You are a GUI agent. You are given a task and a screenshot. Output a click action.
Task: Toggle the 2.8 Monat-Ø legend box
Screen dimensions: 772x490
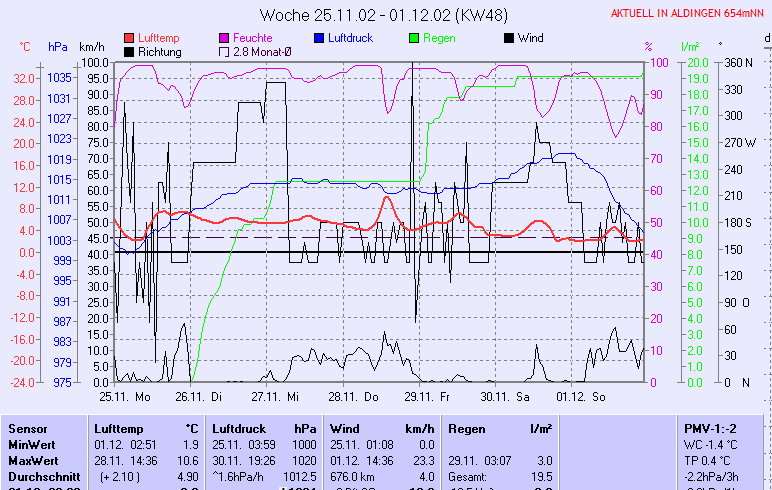pos(224,51)
